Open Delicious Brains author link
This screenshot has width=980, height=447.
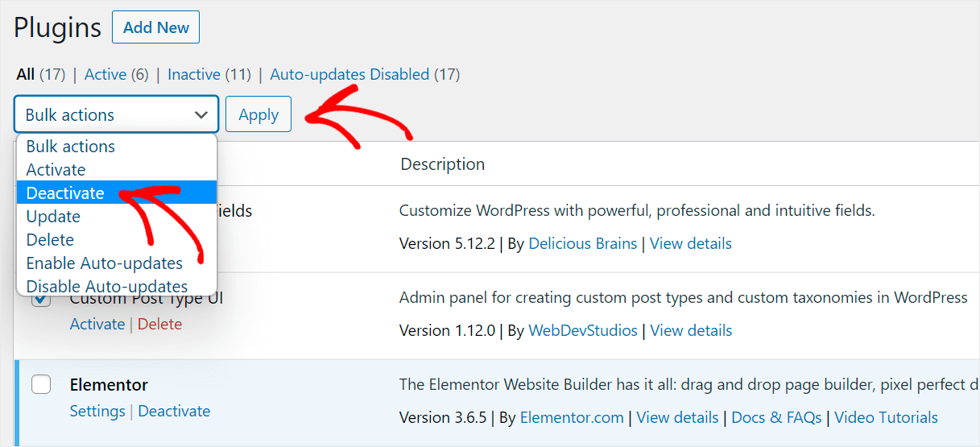[583, 243]
